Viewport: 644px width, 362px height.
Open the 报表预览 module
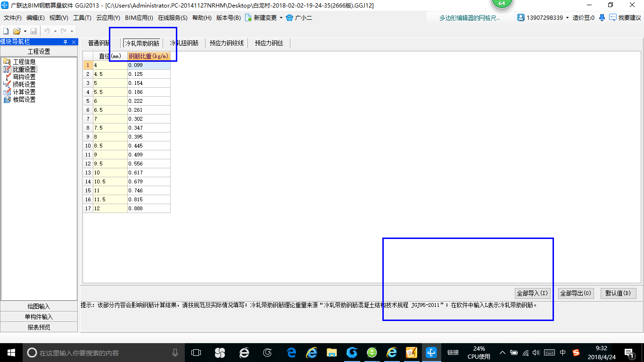coord(39,327)
